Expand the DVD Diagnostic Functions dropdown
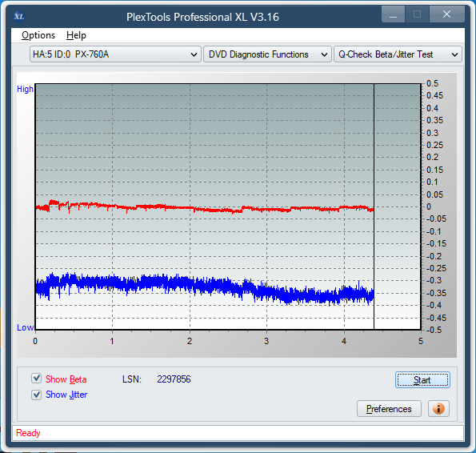The image size is (476, 453). click(267, 54)
